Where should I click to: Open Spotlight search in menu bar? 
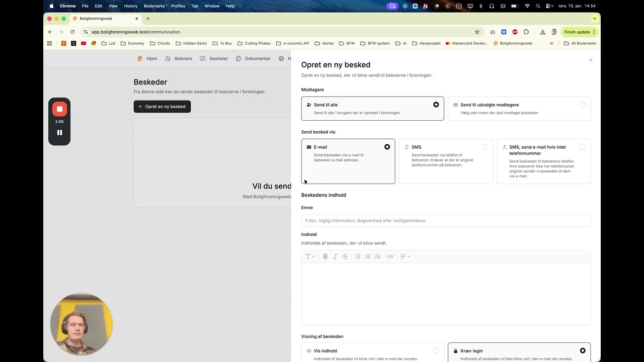tap(538, 6)
